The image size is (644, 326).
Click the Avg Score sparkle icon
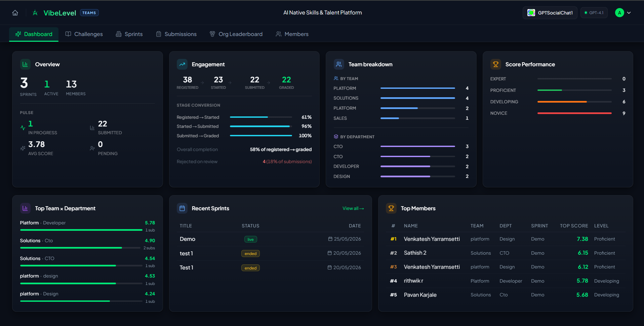pos(23,148)
